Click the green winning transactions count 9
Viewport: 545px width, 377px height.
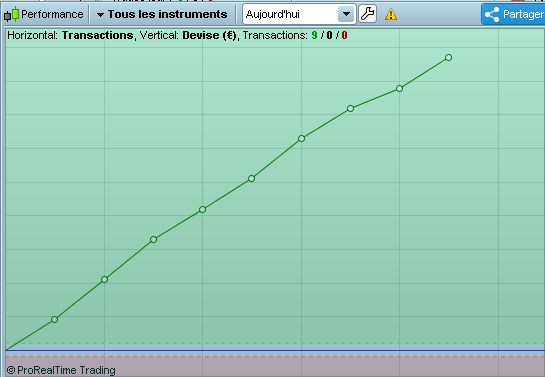314,35
